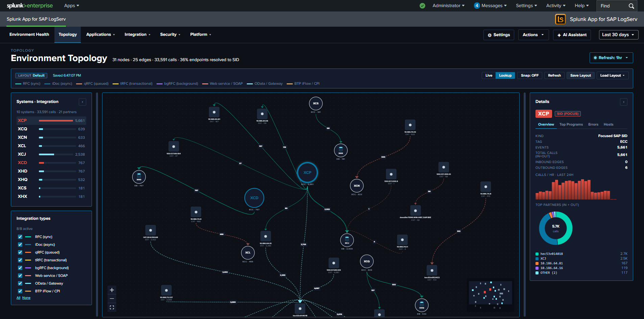Click the Splunk App for SAP LogServ logo

coord(560,19)
